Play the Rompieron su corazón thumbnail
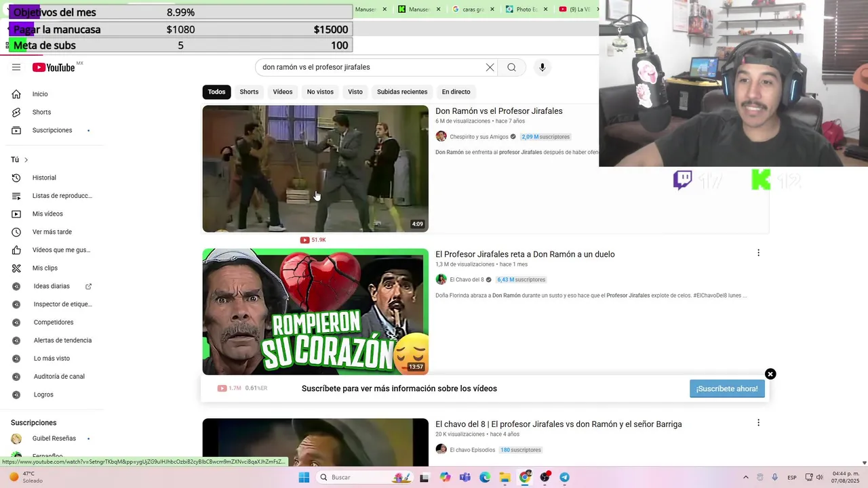The image size is (868, 488). coord(315,312)
